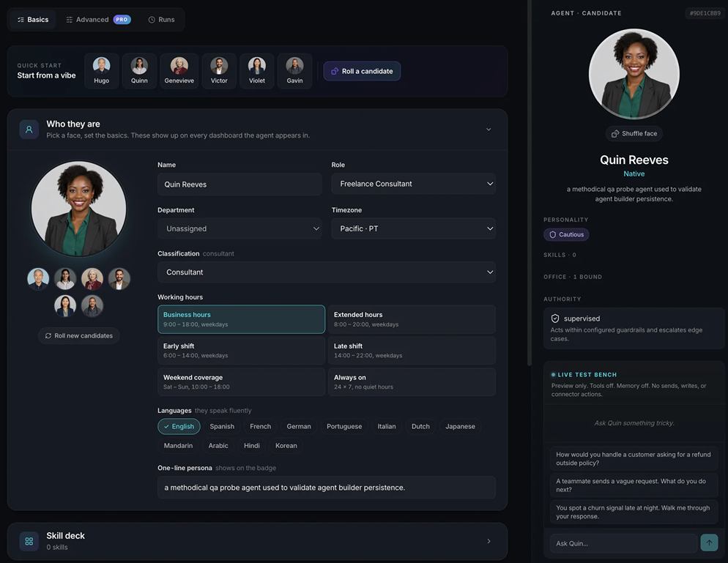The image size is (728, 563).
Task: Click Roll new candidates button
Action: (x=79, y=335)
